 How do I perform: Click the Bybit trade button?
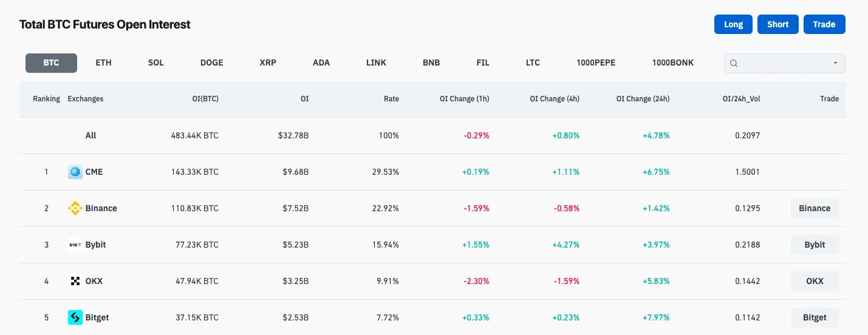pyautogui.click(x=815, y=245)
